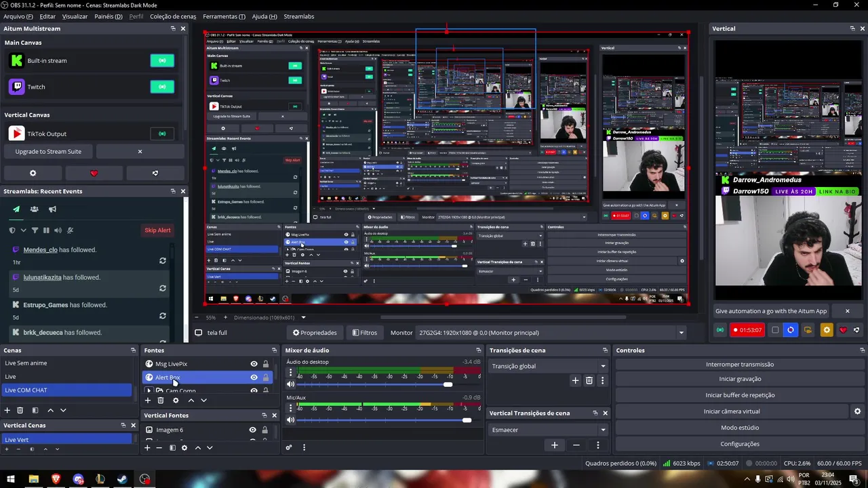Open the Recent Events people tab icon
The width and height of the screenshot is (868, 488).
pyautogui.click(x=34, y=209)
